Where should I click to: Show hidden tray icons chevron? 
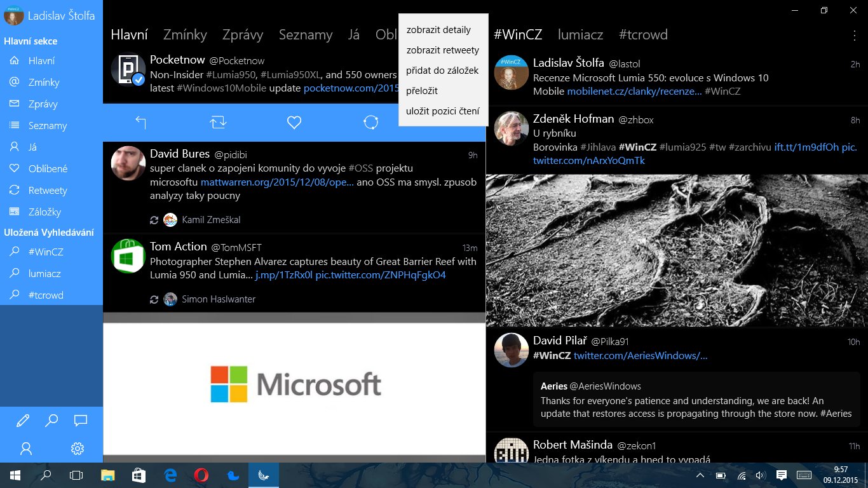(x=700, y=475)
